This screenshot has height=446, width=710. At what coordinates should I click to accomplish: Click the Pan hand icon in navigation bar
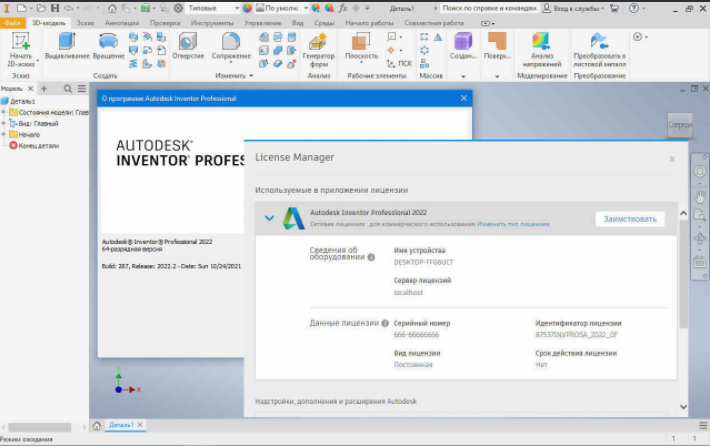(700, 197)
